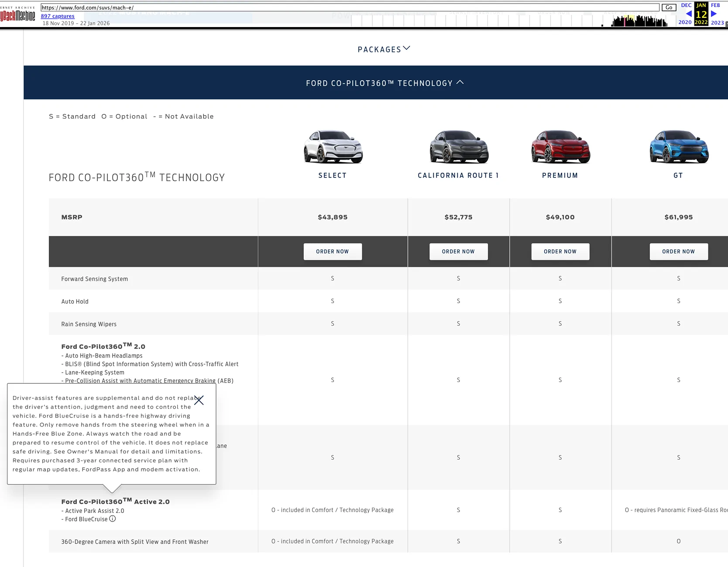The height and width of the screenshot is (567, 728).
Task: Jump to 2020 capture year
Action: pyautogui.click(x=685, y=22)
